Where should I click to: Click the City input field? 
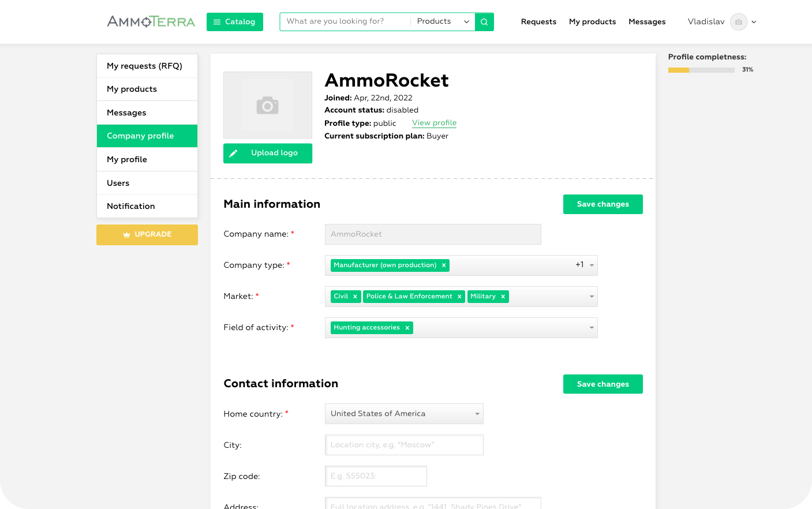pyautogui.click(x=404, y=445)
